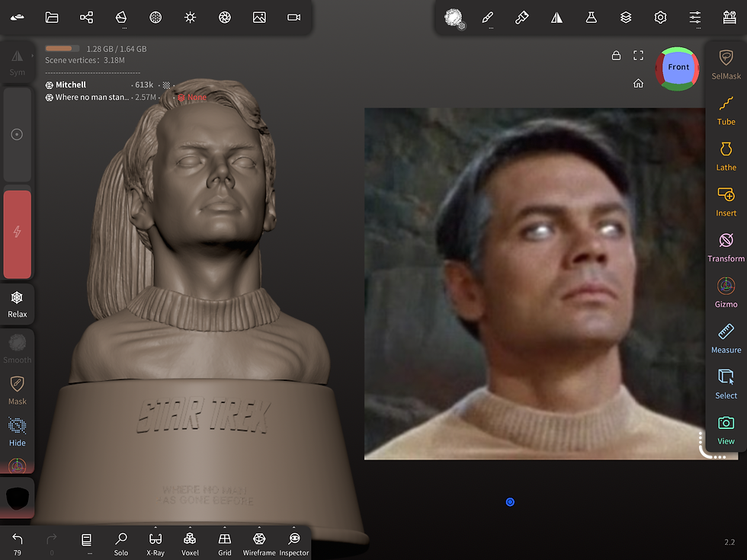Click the blue pivot dot
747x560 pixels.
[x=510, y=502]
